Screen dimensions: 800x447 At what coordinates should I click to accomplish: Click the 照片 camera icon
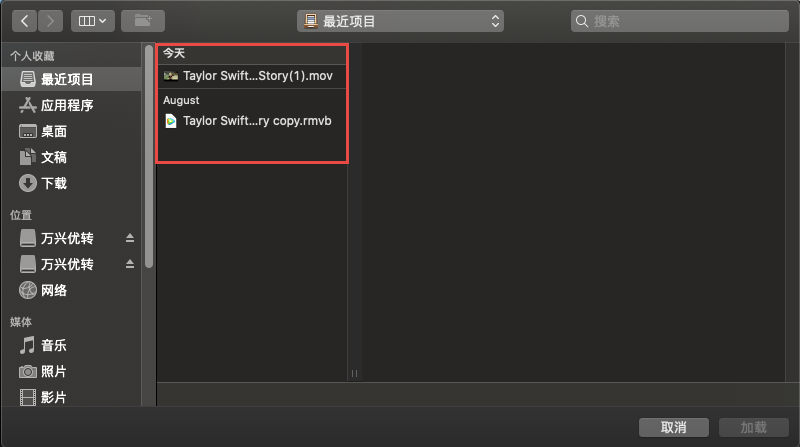click(28, 371)
